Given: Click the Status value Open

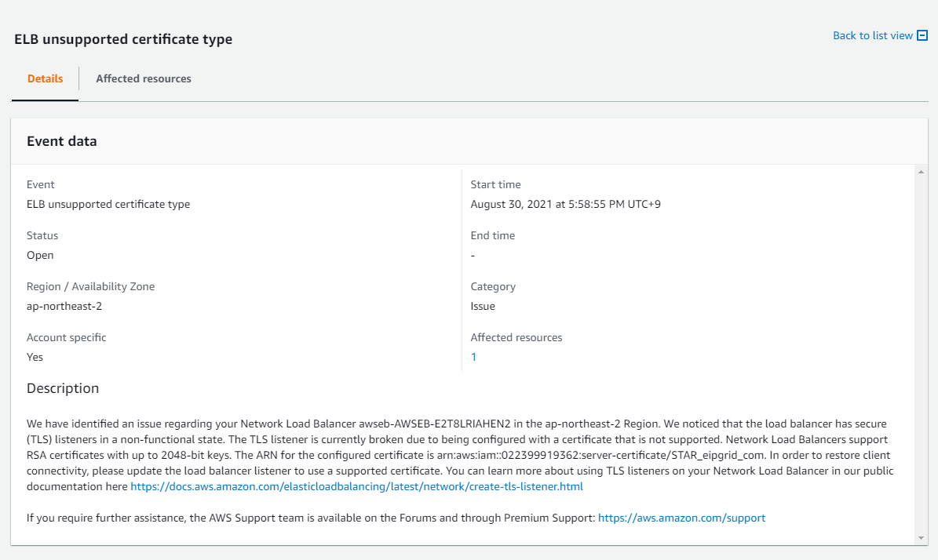Looking at the screenshot, I should (40, 255).
